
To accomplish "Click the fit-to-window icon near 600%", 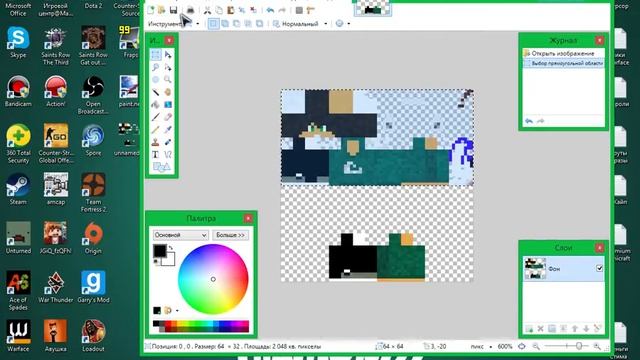I will pyautogui.click(x=522, y=347).
